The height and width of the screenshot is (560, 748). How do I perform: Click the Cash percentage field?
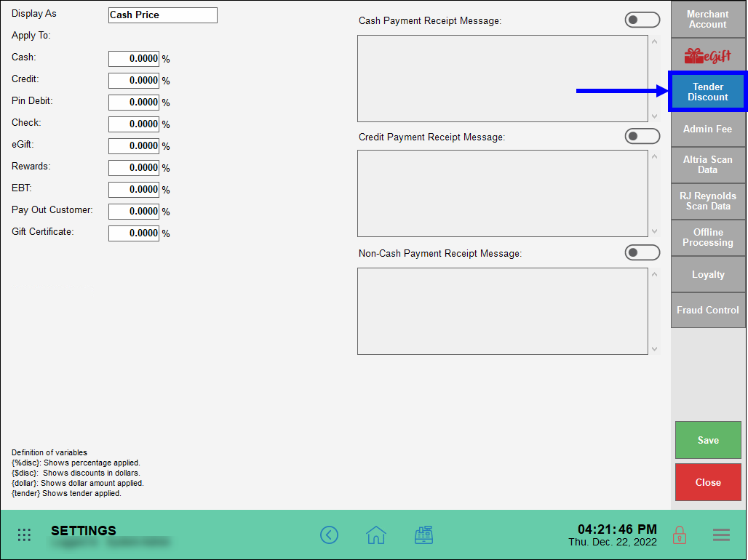tap(134, 59)
